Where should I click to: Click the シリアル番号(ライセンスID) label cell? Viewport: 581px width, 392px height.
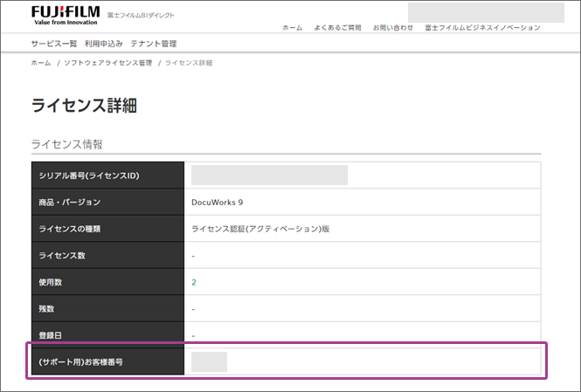(107, 175)
